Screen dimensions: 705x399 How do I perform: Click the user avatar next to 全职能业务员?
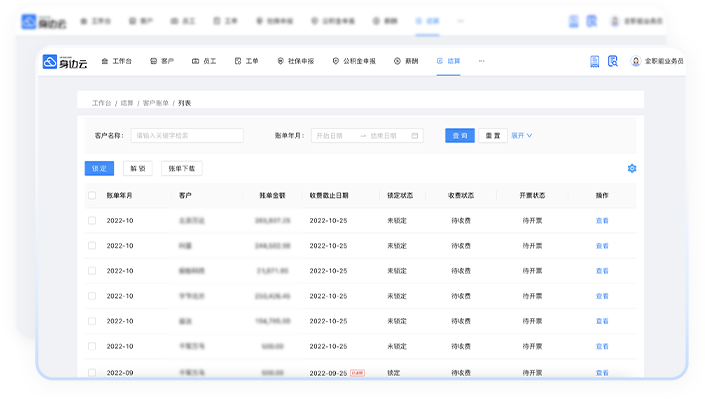point(635,61)
